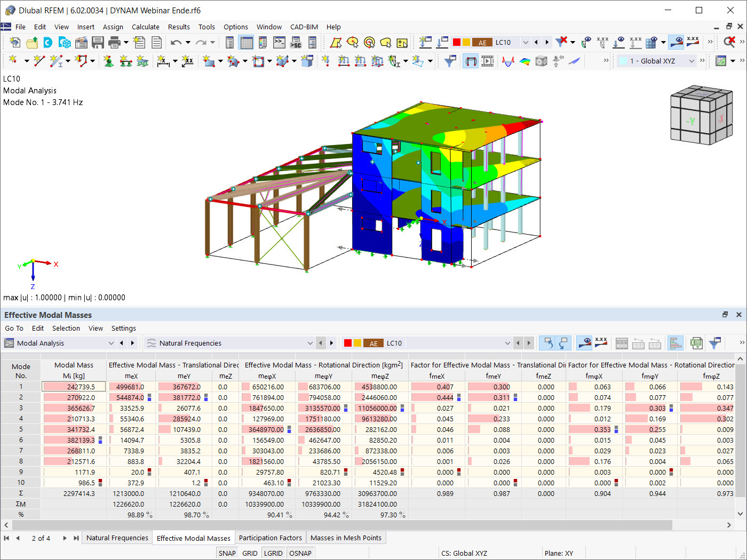Viewport: 747px width, 560px height.
Task: Click Settings in table panel menu
Action: coord(123,328)
